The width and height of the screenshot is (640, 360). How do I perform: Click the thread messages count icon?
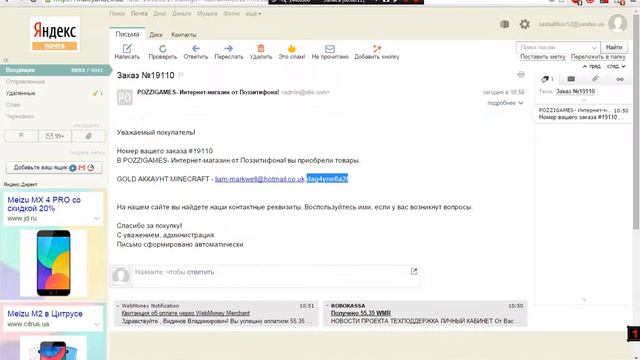coord(547,79)
